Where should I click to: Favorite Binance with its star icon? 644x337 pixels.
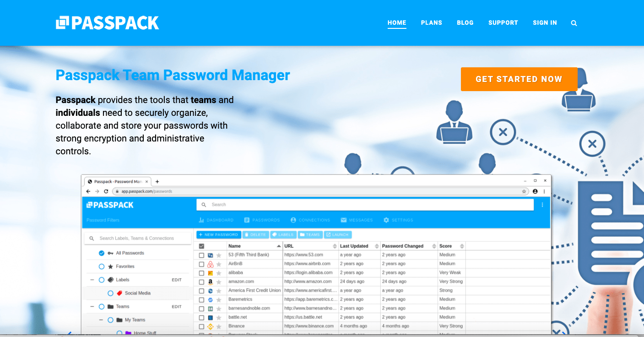click(219, 326)
